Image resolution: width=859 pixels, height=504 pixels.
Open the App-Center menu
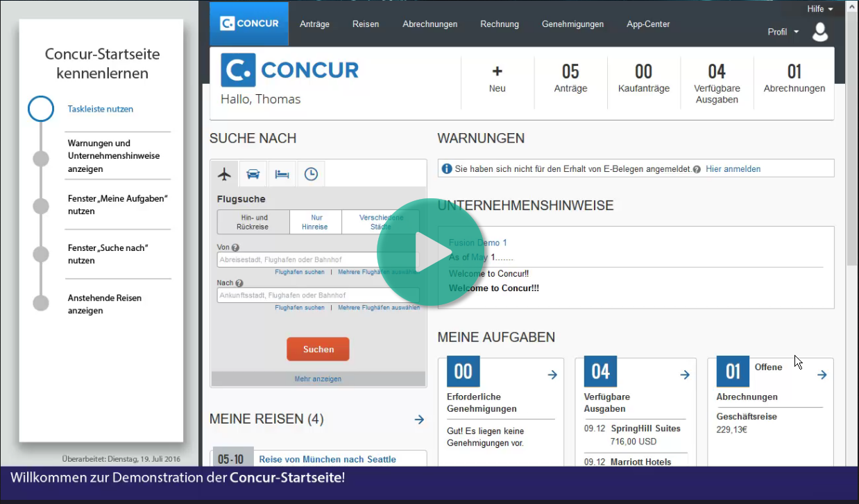(x=648, y=24)
